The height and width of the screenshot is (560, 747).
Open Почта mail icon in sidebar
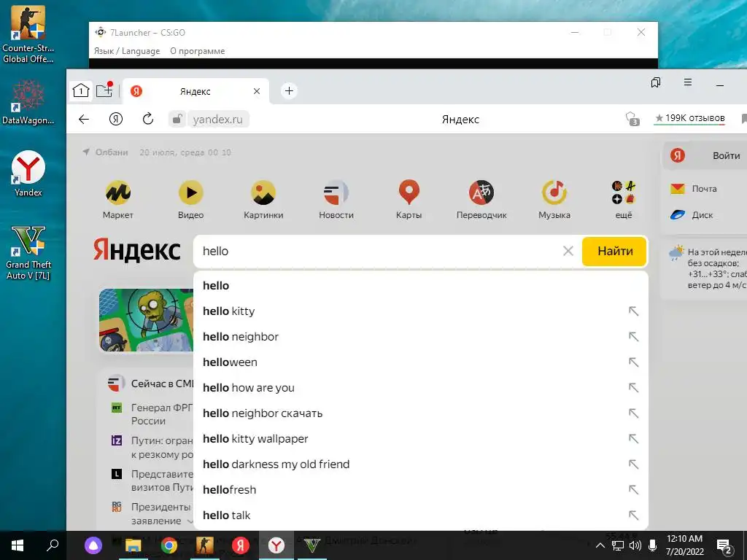(x=678, y=189)
